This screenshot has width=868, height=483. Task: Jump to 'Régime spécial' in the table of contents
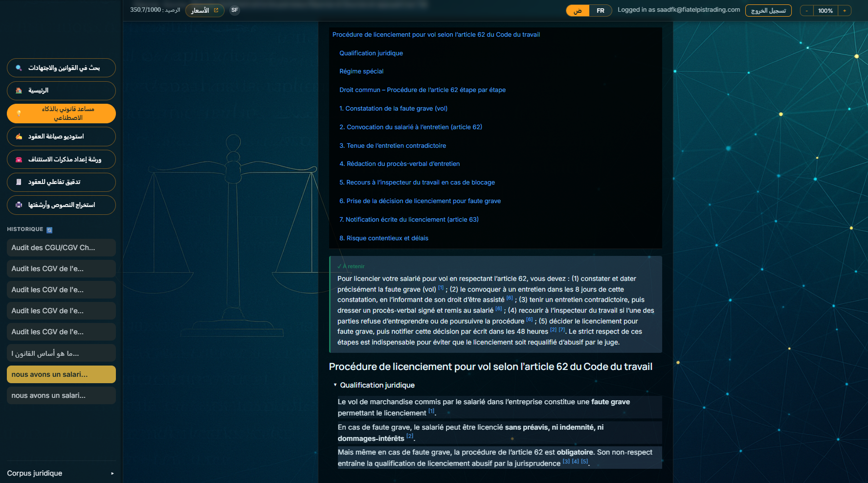361,71
